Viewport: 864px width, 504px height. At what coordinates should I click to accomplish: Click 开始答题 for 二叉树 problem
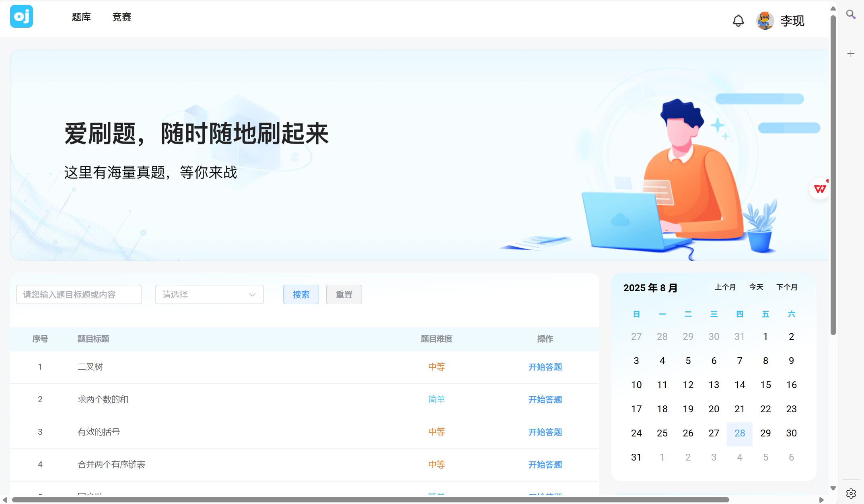[545, 367]
